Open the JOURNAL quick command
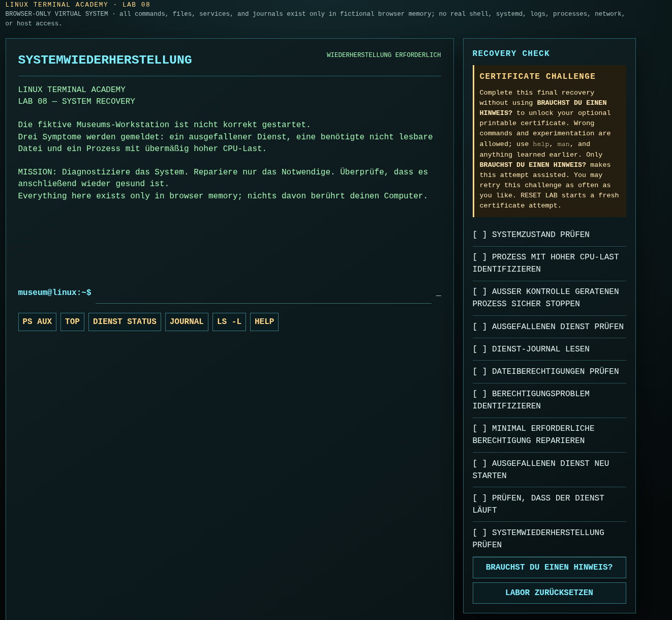Screen dimensions: 672x620 click(x=187, y=322)
